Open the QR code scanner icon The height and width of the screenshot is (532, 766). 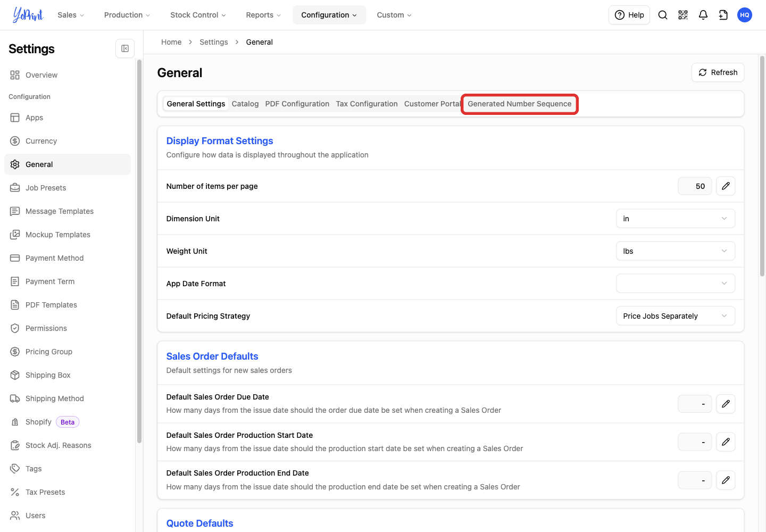683,15
